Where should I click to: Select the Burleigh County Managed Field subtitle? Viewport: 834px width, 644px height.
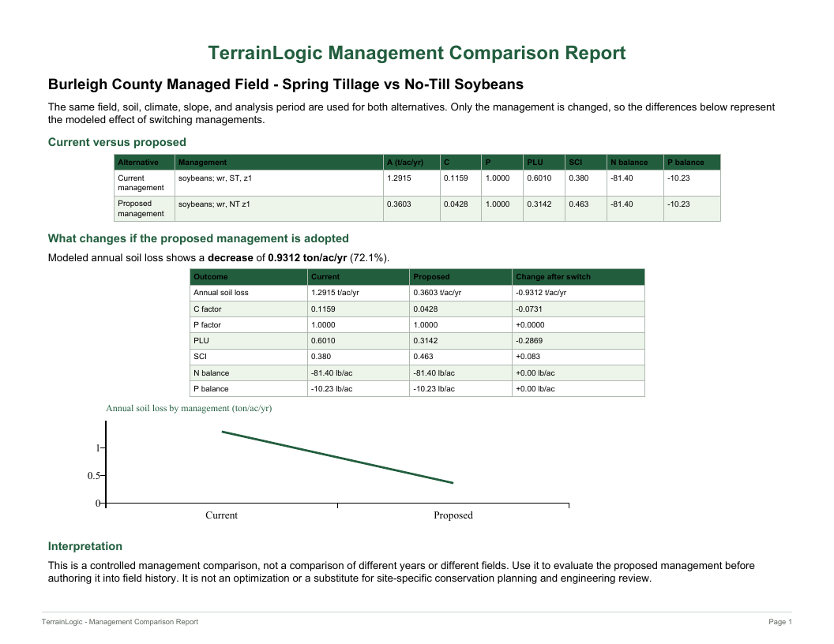pyautogui.click(x=286, y=84)
